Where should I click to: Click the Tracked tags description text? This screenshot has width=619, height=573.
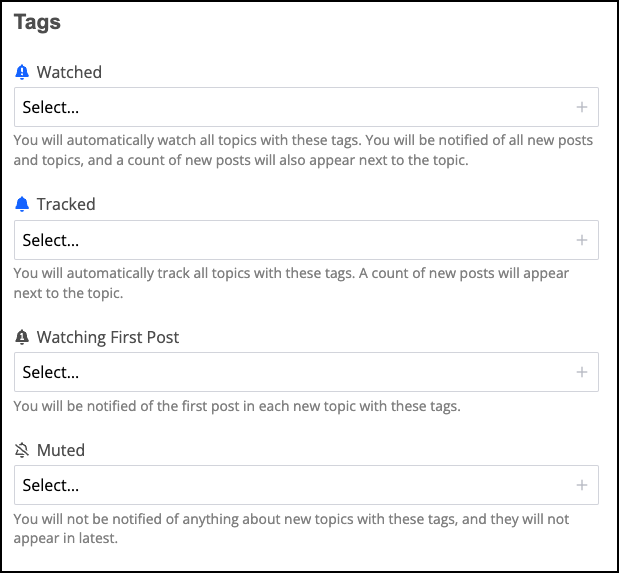[x=290, y=283]
